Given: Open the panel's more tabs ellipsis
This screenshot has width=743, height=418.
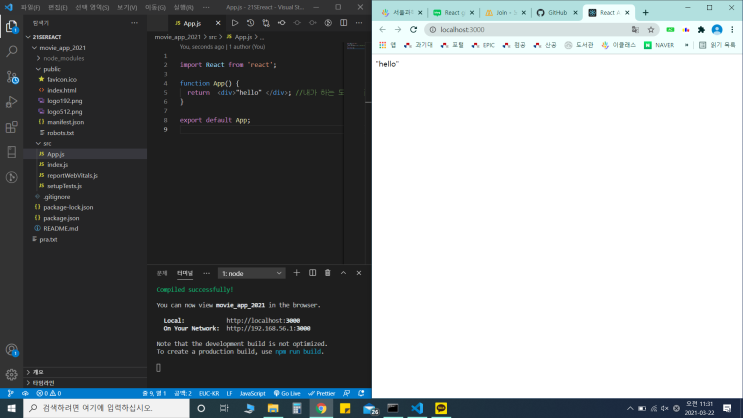Looking at the screenshot, I should pyautogui.click(x=206, y=273).
